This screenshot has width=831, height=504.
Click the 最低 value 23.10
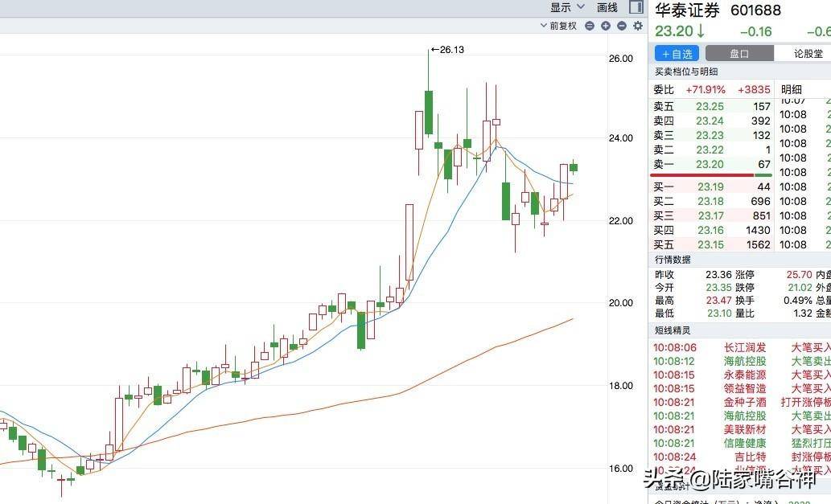(x=719, y=313)
